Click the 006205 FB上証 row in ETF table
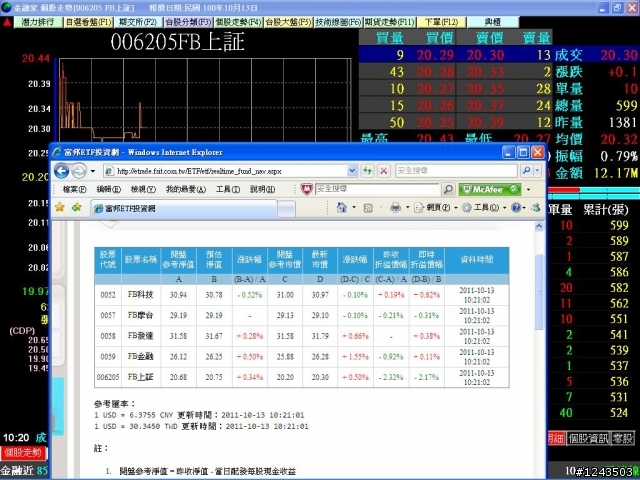The height and width of the screenshot is (480, 640). (302, 377)
